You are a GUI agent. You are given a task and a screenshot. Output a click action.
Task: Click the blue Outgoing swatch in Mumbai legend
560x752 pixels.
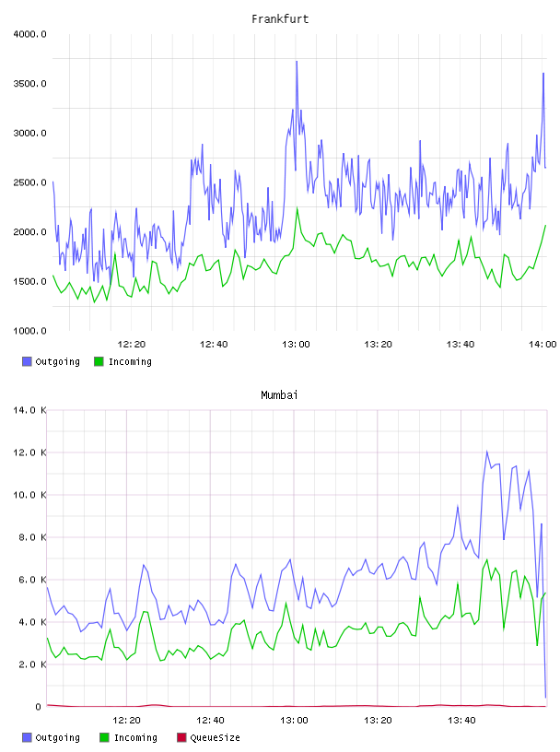27,737
